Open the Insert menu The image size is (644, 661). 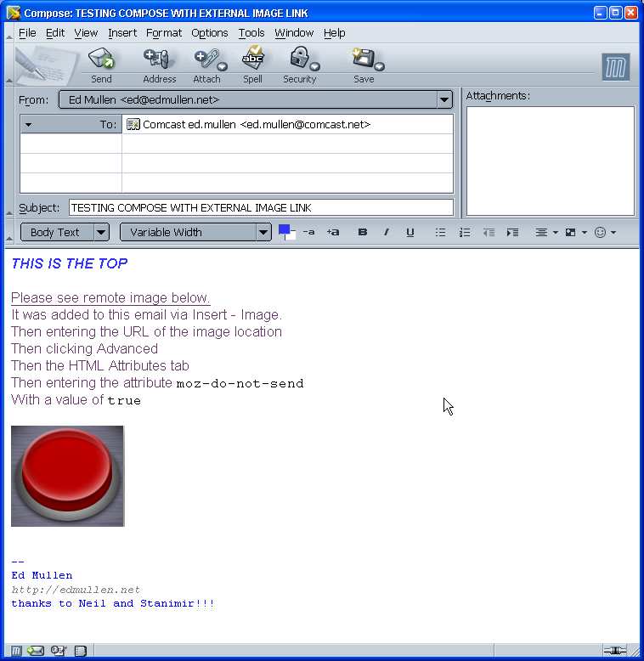122,32
